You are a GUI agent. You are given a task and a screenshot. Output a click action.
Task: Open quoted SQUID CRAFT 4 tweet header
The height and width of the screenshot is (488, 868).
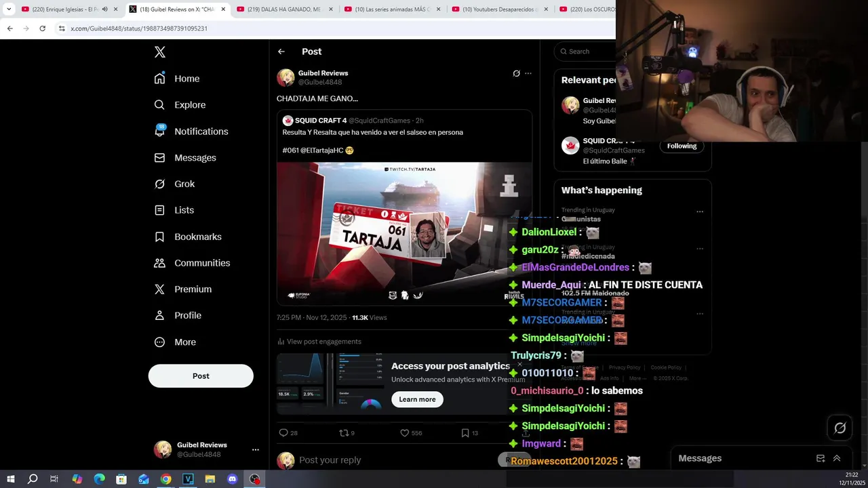[353, 121]
